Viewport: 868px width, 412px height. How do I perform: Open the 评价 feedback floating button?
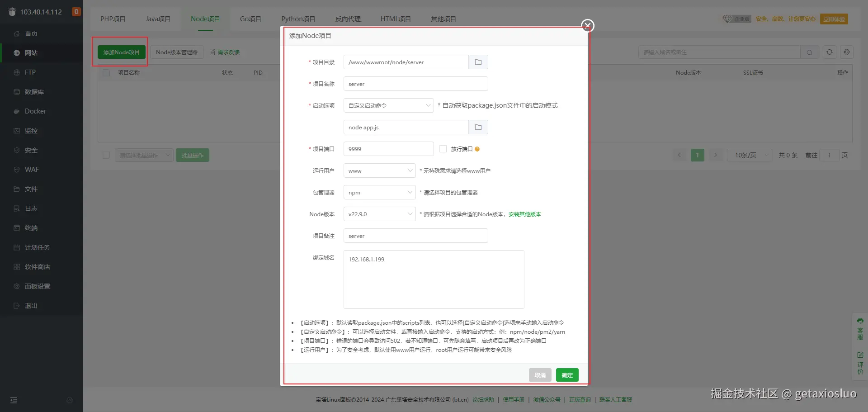[x=860, y=363]
